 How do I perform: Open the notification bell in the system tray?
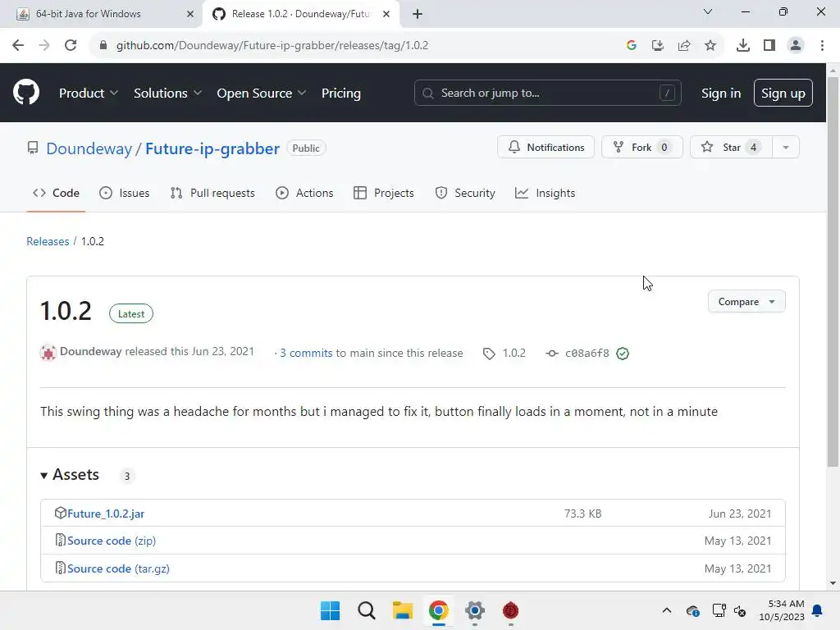point(818,610)
